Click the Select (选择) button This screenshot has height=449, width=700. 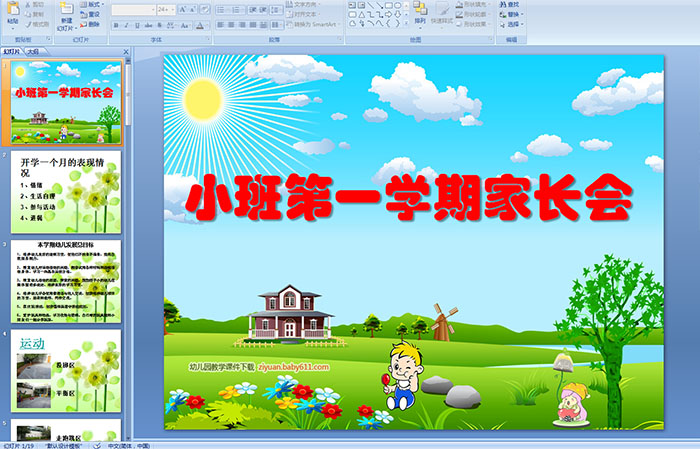pos(512,24)
